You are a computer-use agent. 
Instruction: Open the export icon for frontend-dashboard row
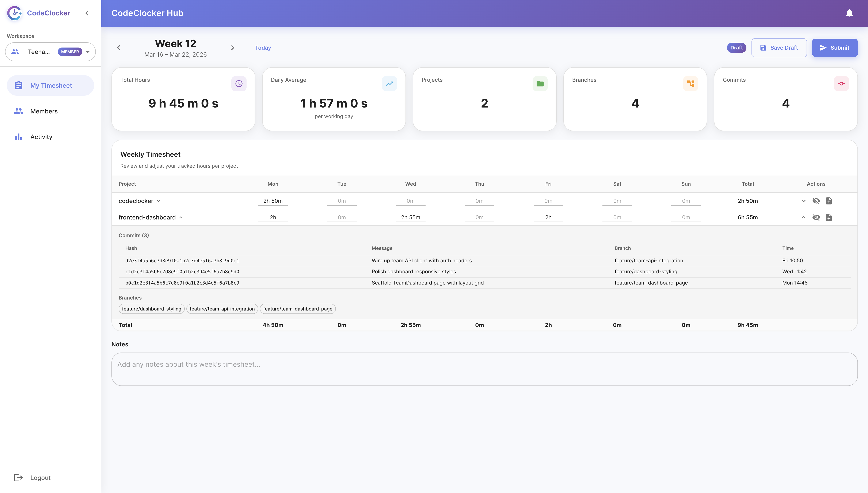click(829, 217)
